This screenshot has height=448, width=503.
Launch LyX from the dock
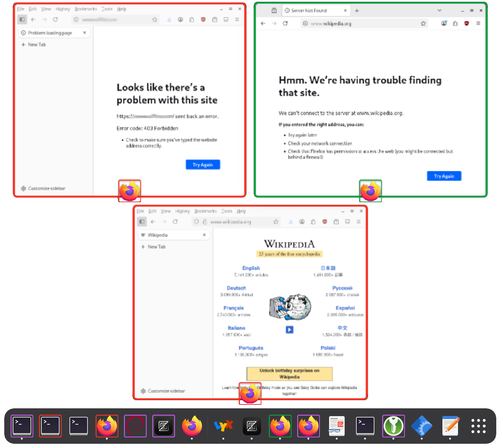click(224, 426)
